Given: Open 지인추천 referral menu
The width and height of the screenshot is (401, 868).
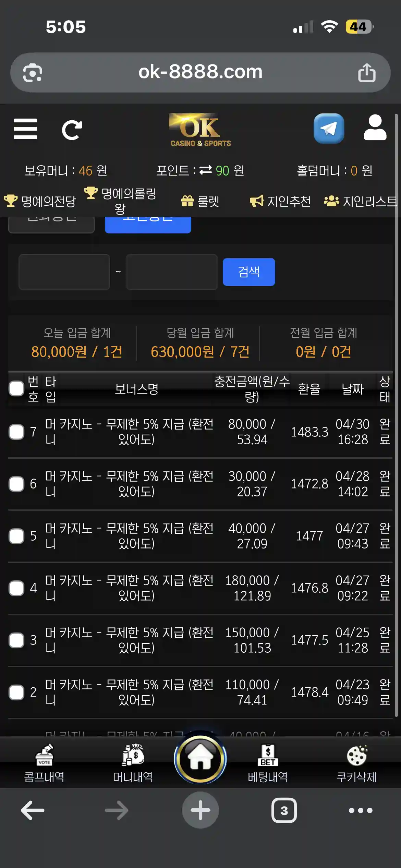Looking at the screenshot, I should 280,201.
